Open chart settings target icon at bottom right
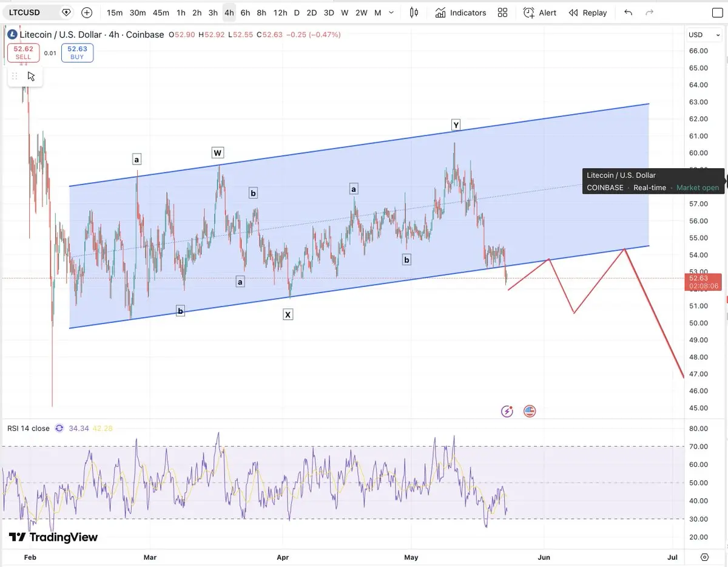728x567 pixels. (704, 557)
